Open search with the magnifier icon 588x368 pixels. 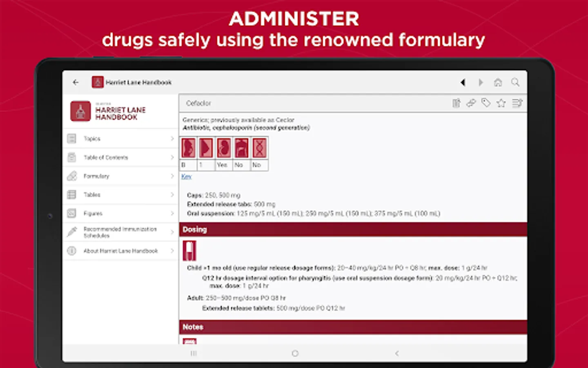click(515, 82)
